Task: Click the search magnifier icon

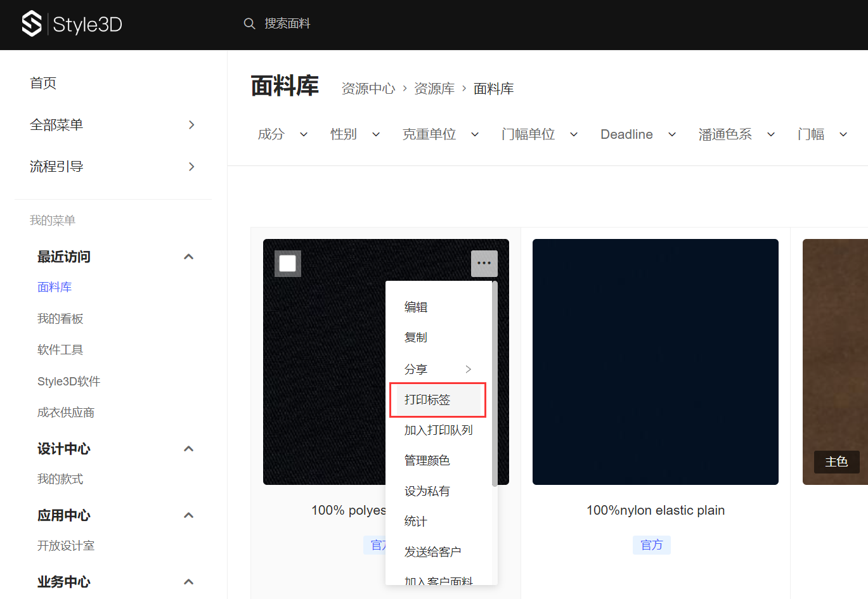Action: [249, 23]
